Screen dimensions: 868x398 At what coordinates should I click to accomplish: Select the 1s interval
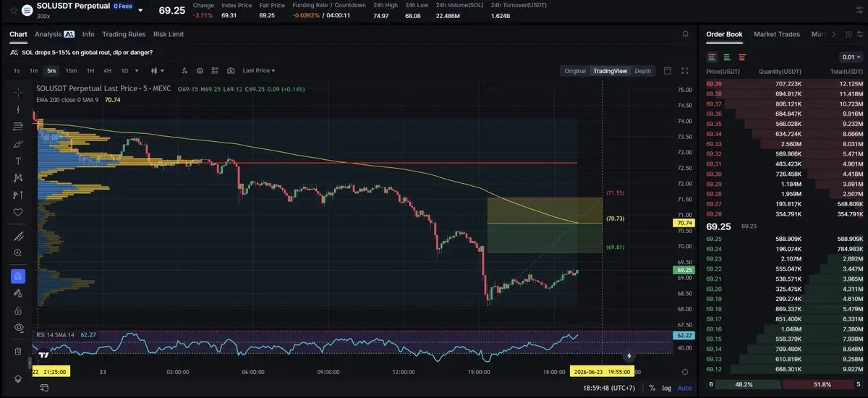[17, 71]
